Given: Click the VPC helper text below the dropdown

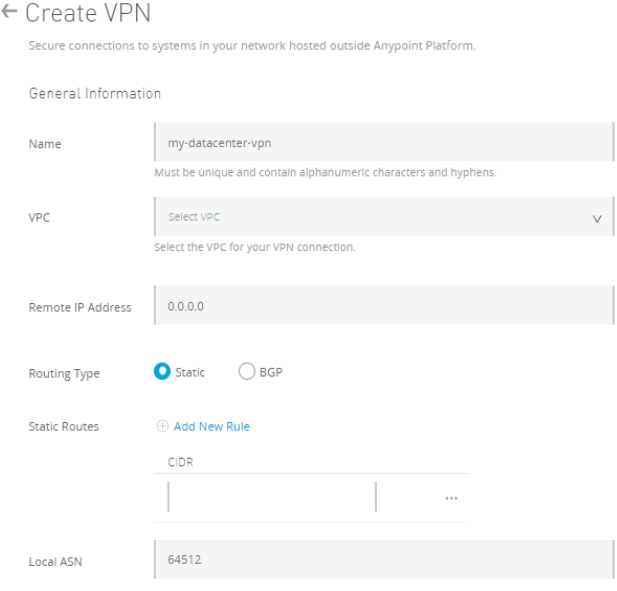Looking at the screenshot, I should click(x=255, y=248).
